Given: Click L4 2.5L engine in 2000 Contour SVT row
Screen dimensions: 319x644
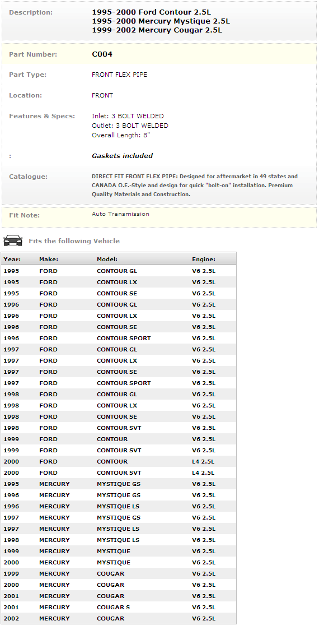Looking at the screenshot, I should coord(203,472).
